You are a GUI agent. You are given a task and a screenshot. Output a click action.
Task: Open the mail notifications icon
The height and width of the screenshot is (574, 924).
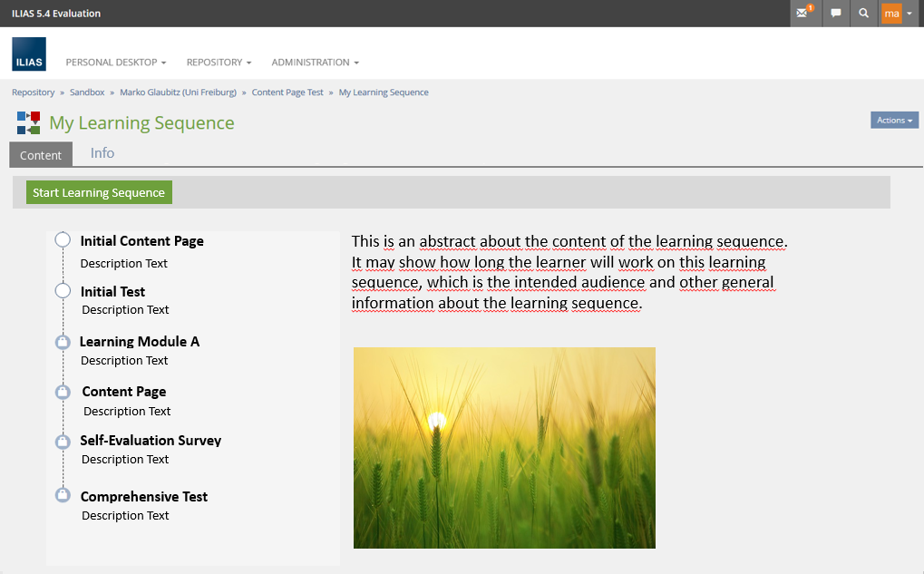point(802,14)
